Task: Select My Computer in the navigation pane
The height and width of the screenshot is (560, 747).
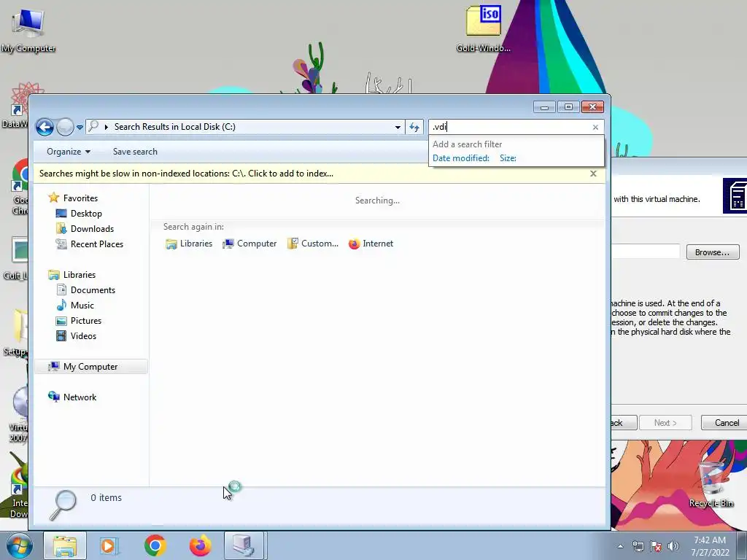Action: 90,366
